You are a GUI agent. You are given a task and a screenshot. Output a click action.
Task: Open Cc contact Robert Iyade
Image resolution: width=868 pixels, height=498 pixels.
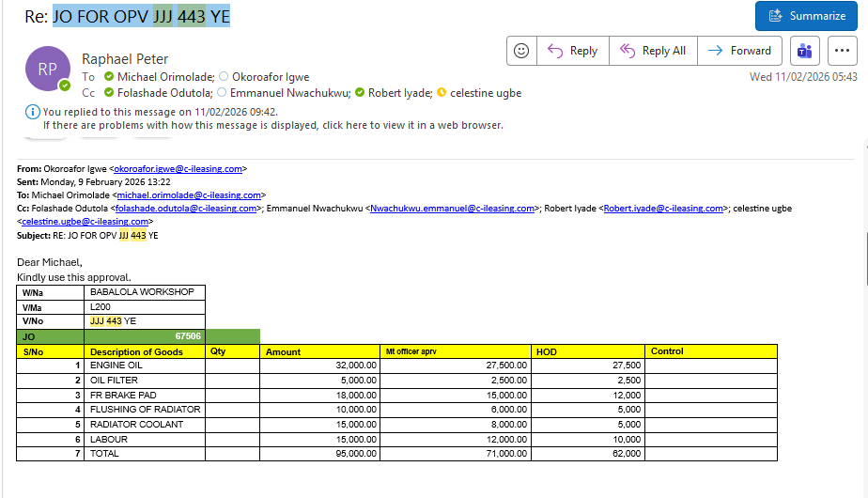[399, 93]
